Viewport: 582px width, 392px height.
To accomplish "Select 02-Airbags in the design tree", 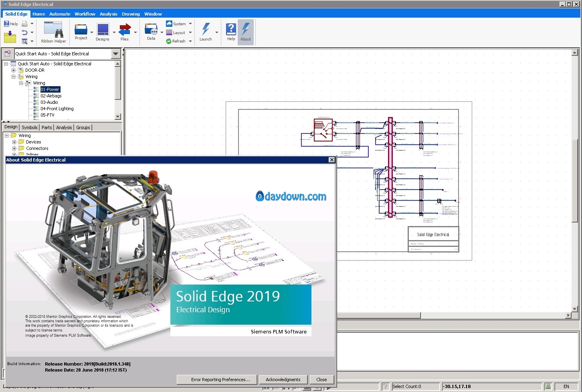I will click(51, 96).
